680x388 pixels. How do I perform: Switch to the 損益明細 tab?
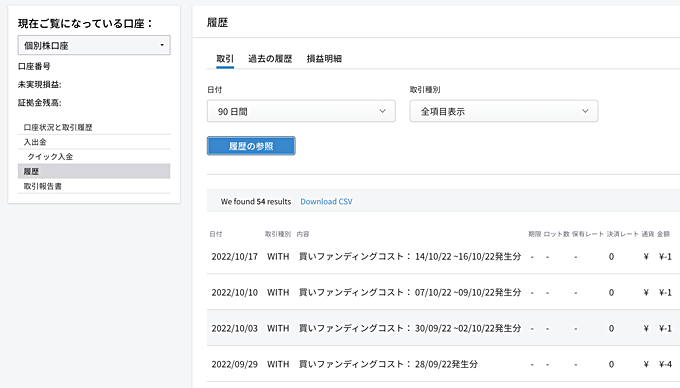point(324,59)
